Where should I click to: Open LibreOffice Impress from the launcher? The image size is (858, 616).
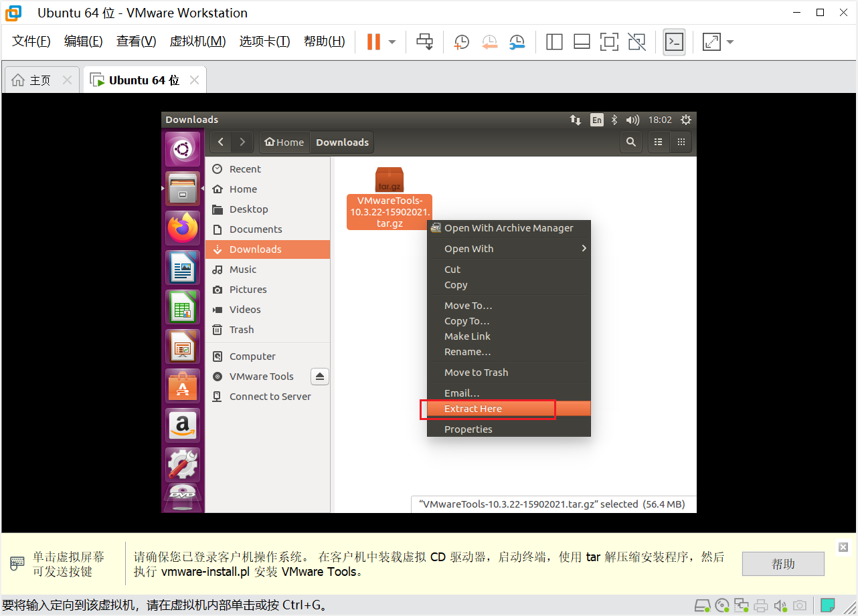(x=183, y=347)
